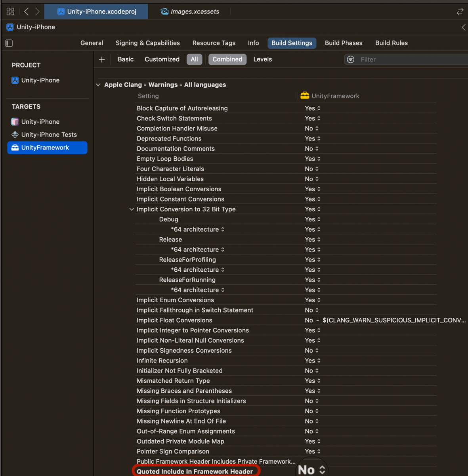
Task: Click the plus add setting button
Action: 102,59
